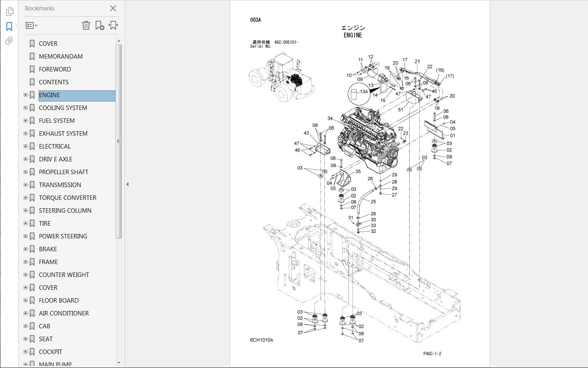
Task: Add a new bookmark icon
Action: 100,26
